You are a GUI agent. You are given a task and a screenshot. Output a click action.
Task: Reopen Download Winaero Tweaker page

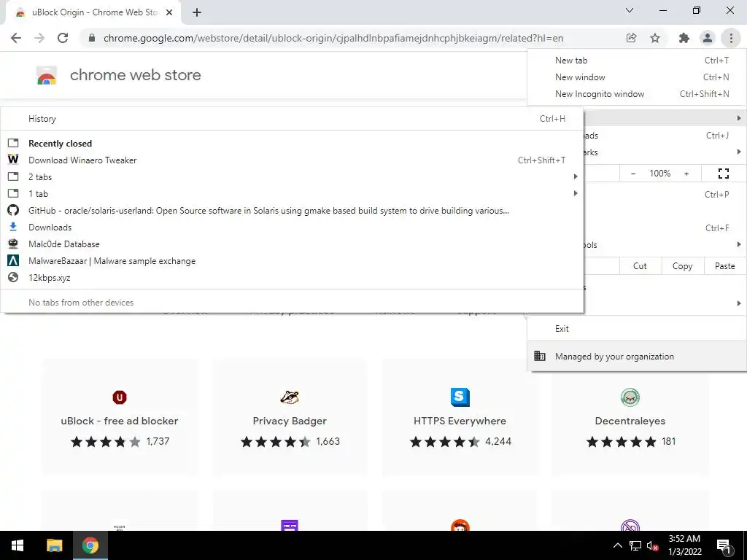(292, 160)
